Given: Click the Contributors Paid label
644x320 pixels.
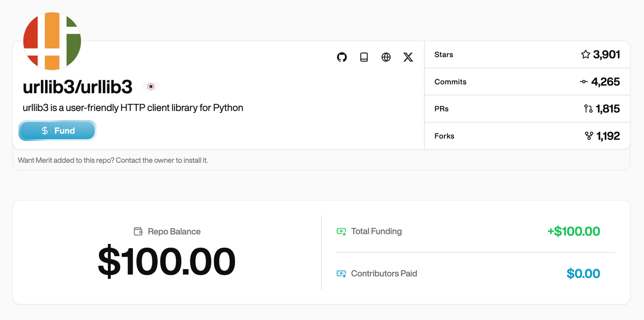Looking at the screenshot, I should pyautogui.click(x=384, y=273).
